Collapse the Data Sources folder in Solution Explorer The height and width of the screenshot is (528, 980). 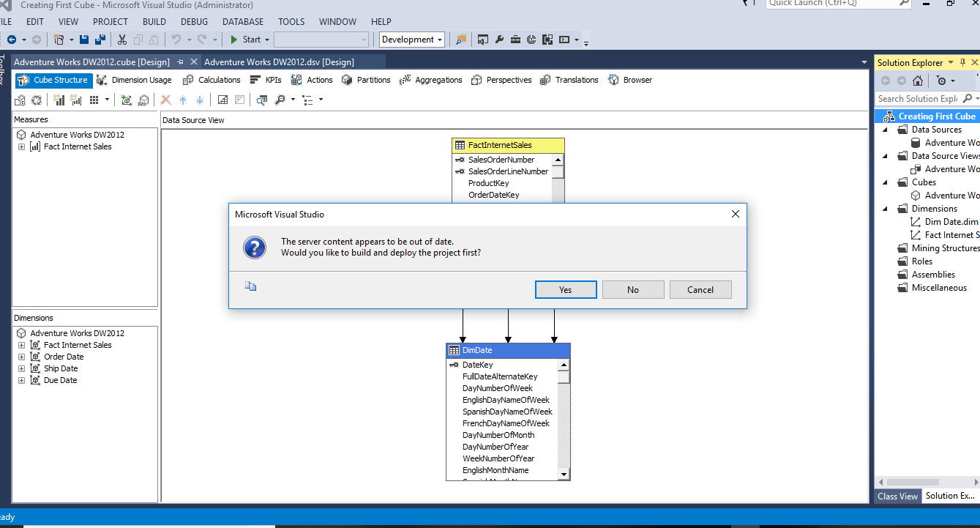tap(885, 130)
